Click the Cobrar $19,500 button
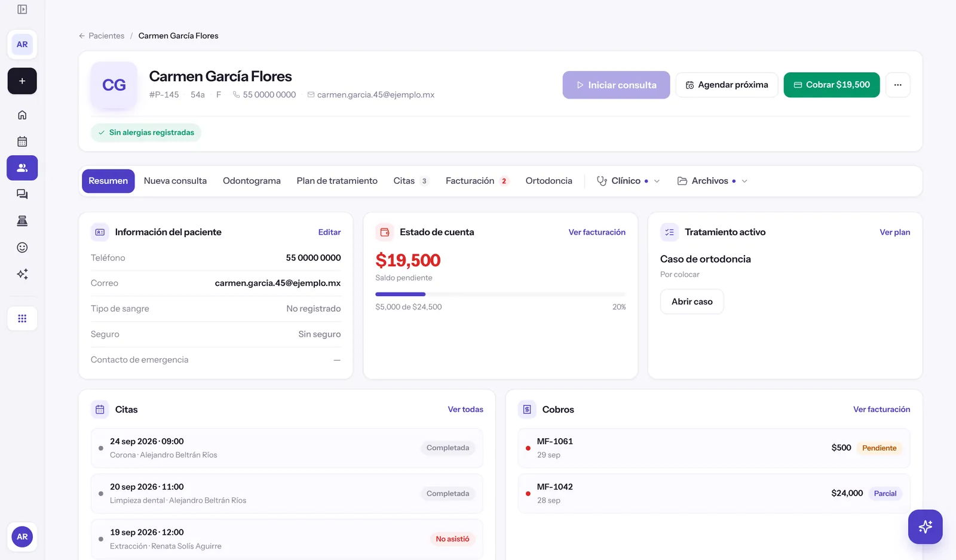956x560 pixels. [x=831, y=85]
